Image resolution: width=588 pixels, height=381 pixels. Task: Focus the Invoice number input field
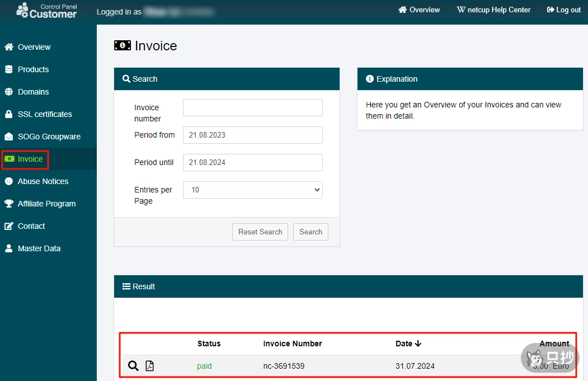click(x=252, y=107)
